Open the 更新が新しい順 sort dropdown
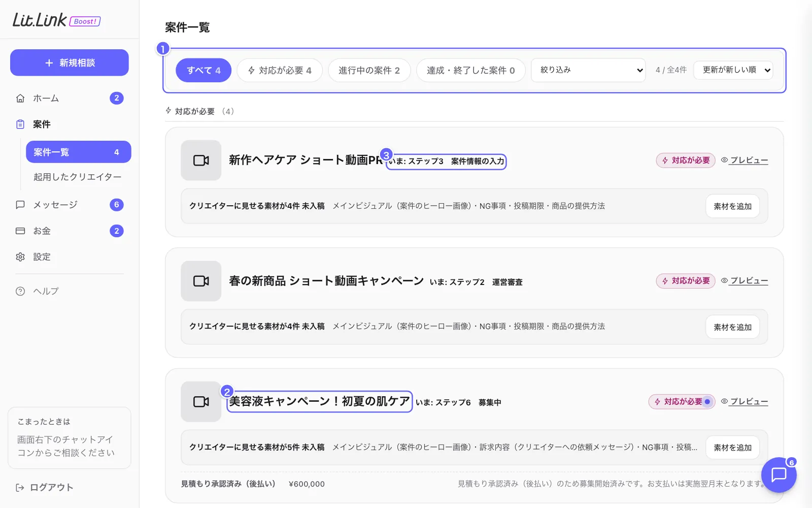The width and height of the screenshot is (812, 508). (x=733, y=70)
